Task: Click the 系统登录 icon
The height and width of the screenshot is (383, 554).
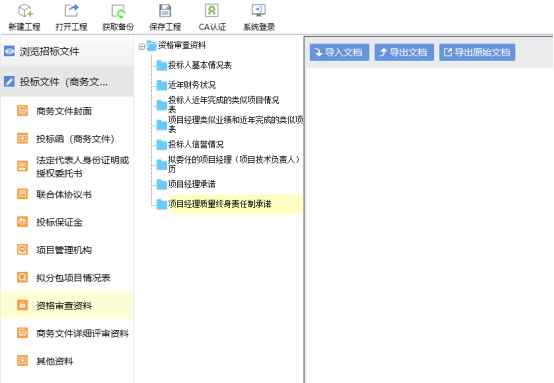Action: (x=259, y=10)
